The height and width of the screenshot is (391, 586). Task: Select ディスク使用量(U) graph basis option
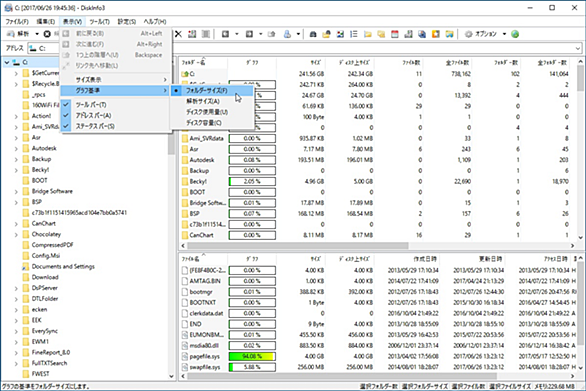point(212,112)
